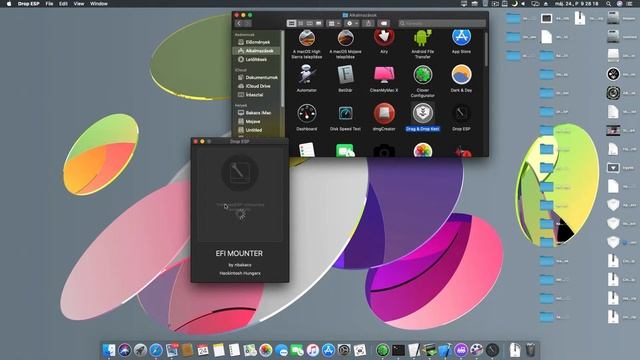Screen dimensions: 640x360
Task: Select Dokumentumok in Finder sidebar
Action: click(257, 78)
